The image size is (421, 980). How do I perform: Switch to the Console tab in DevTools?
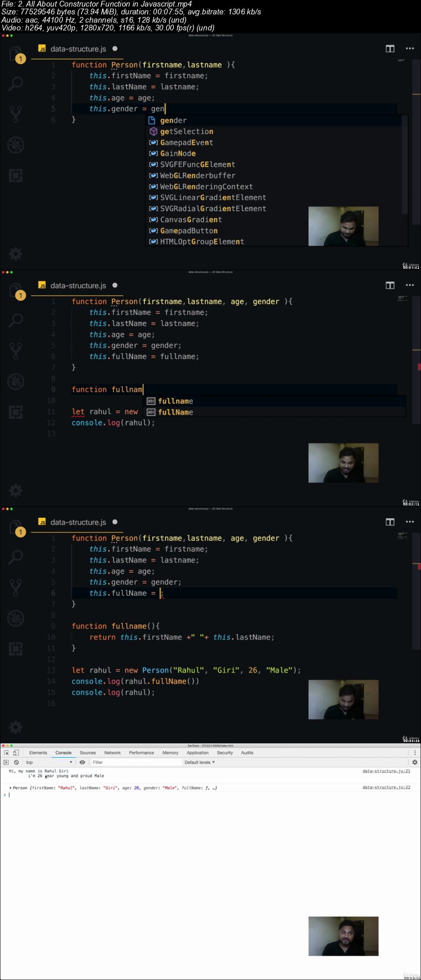63,753
